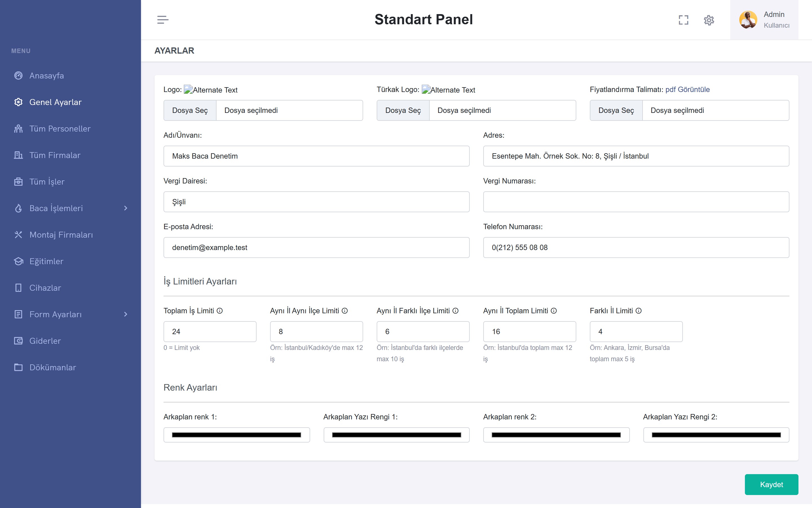Toggle the sidebar with the hamburger icon

tap(163, 20)
